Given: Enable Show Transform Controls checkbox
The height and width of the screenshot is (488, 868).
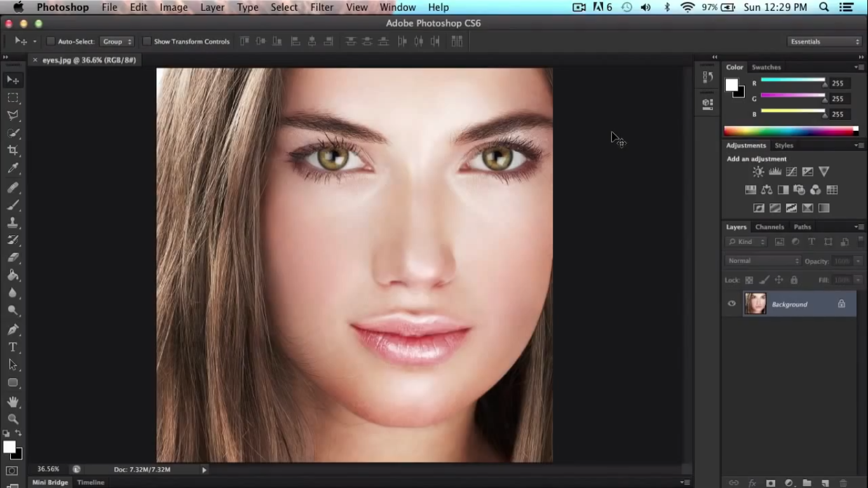Looking at the screenshot, I should click(x=147, y=41).
